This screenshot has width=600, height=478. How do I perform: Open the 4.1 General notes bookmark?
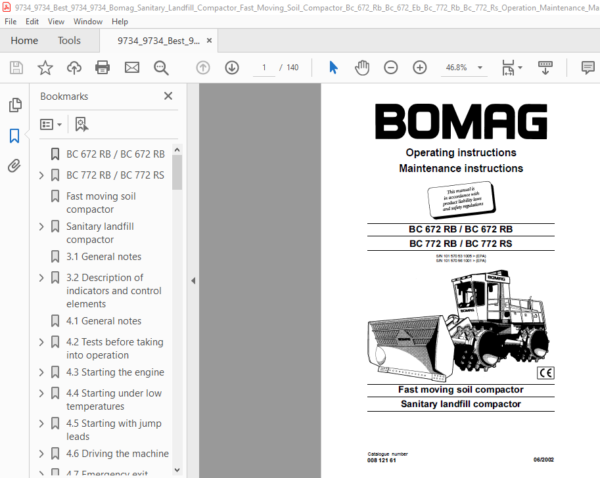tap(104, 321)
